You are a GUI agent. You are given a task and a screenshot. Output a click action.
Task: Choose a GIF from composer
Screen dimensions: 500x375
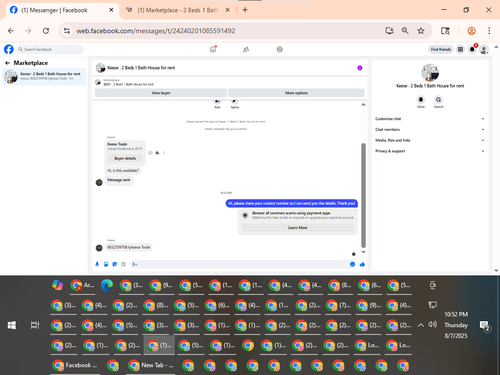coord(124,264)
